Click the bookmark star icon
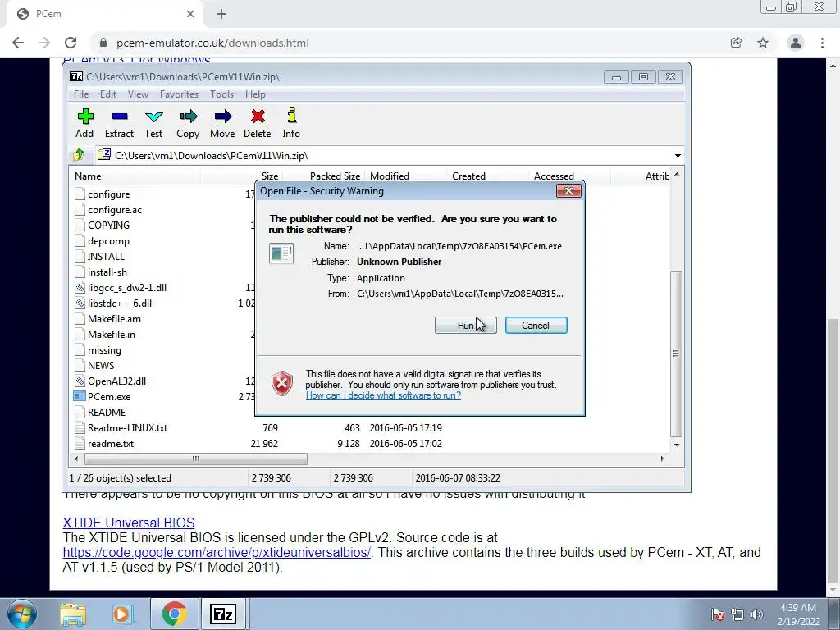Screen dimensions: 840x630 [x=763, y=43]
